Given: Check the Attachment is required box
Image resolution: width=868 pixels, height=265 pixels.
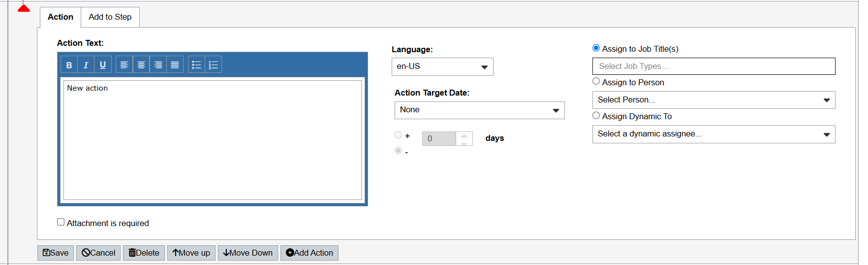Looking at the screenshot, I should coord(61,222).
